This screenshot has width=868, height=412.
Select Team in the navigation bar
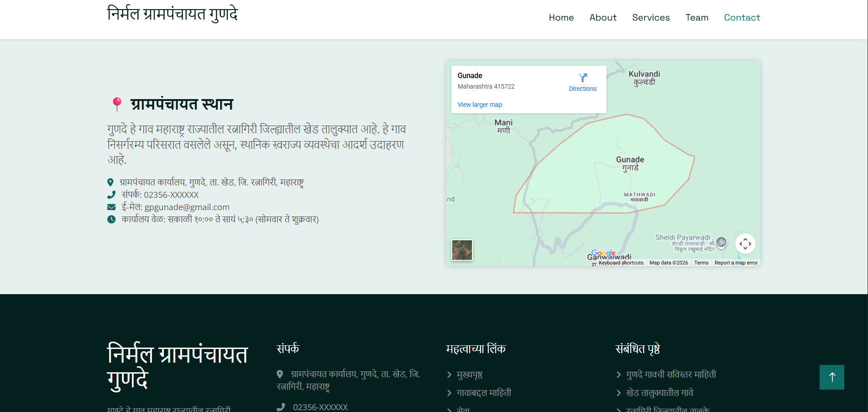696,17
